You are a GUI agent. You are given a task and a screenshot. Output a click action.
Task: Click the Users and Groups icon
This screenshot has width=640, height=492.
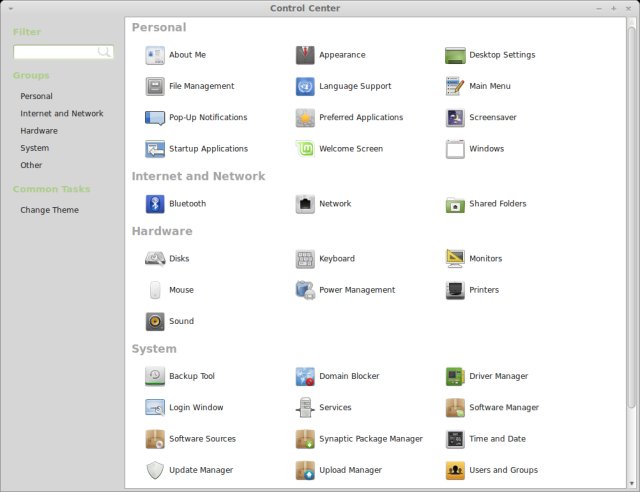(x=455, y=470)
